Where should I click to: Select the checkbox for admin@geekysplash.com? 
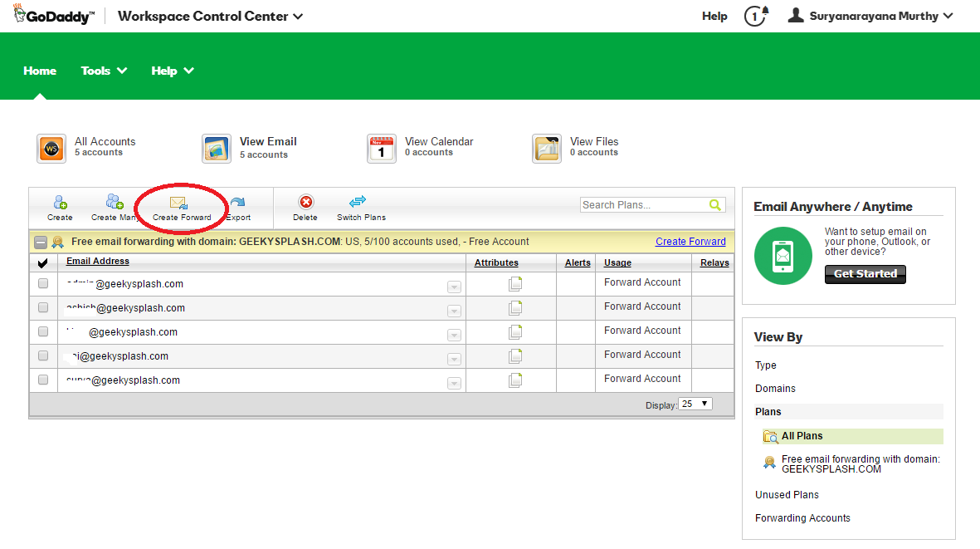(42, 282)
